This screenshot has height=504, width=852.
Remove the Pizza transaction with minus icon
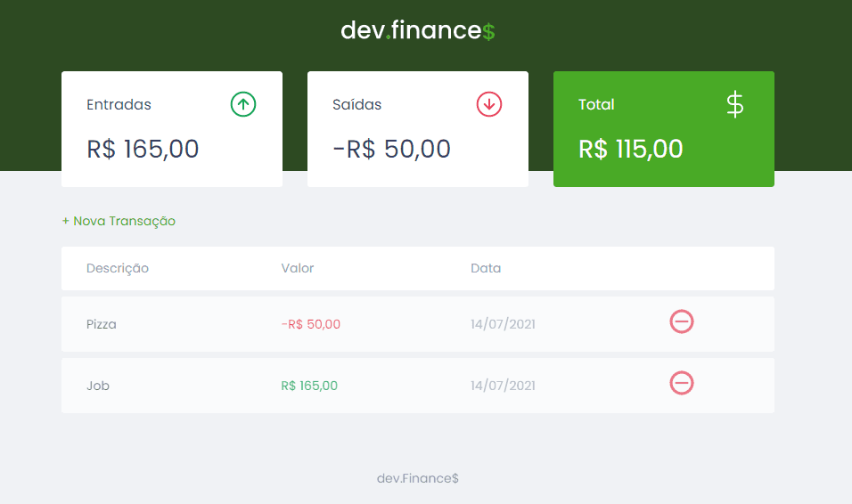click(682, 322)
